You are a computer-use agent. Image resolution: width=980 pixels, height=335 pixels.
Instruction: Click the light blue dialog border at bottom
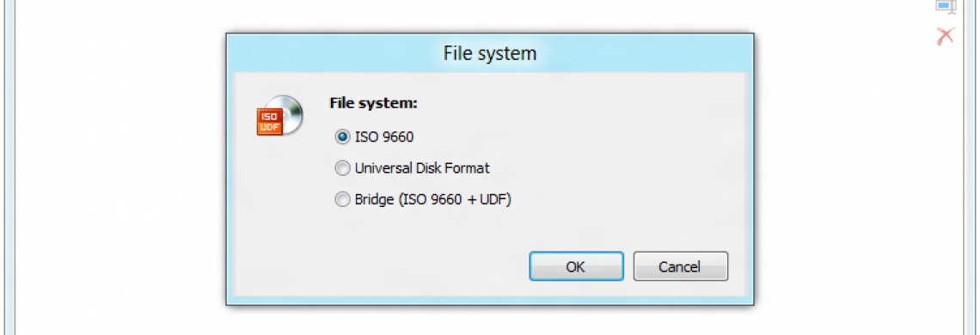(490, 300)
